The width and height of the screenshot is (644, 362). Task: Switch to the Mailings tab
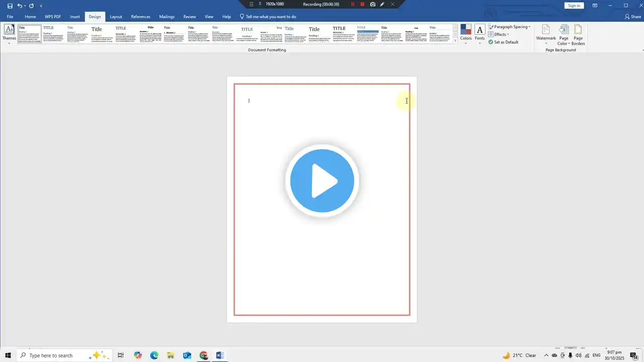[167, 17]
